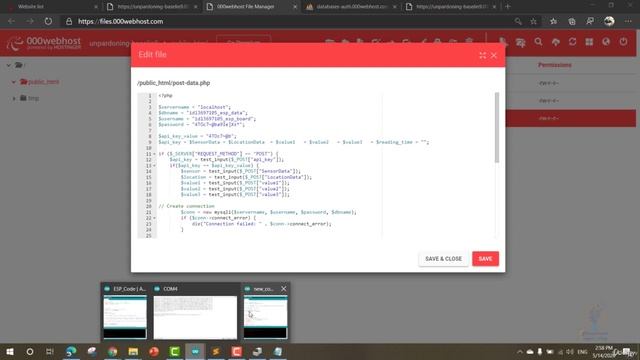Select the COM4 serial monitor thumbnail

tap(195, 317)
